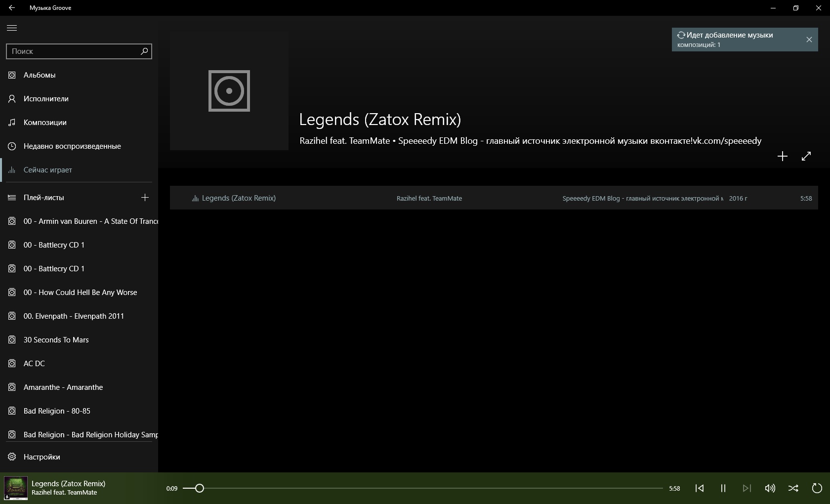Image resolution: width=830 pixels, height=504 pixels.
Task: Go to Исполнители in sidebar
Action: click(46, 99)
